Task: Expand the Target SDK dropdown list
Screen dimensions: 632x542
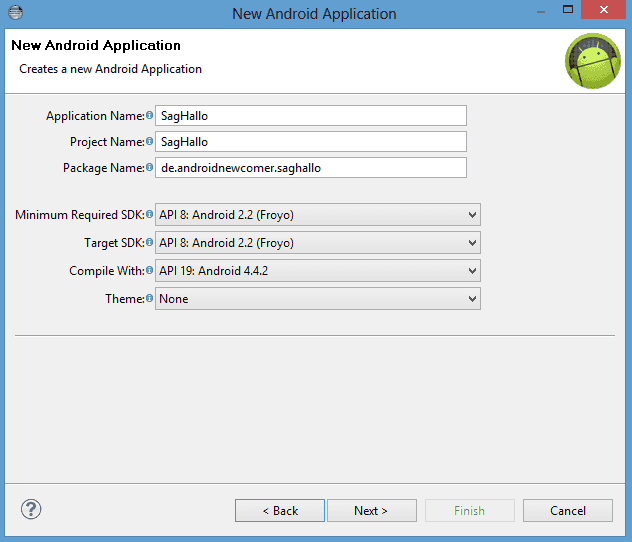Action: [318, 243]
